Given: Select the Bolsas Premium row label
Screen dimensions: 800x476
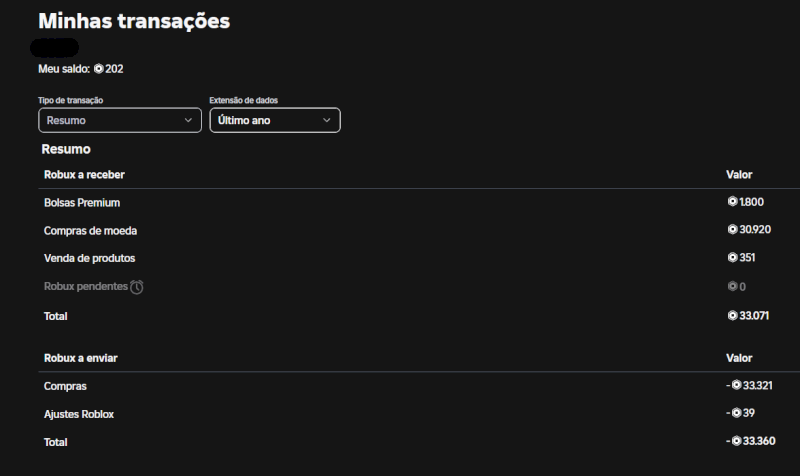Looking at the screenshot, I should tap(82, 202).
